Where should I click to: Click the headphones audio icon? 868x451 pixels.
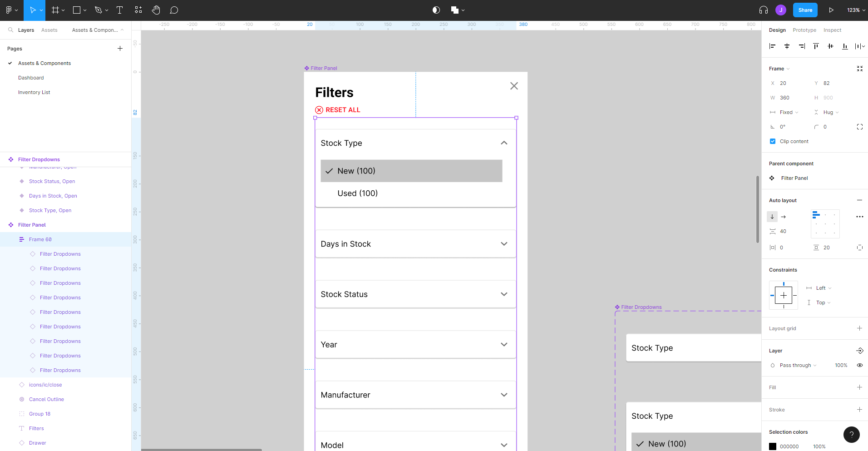764,10
